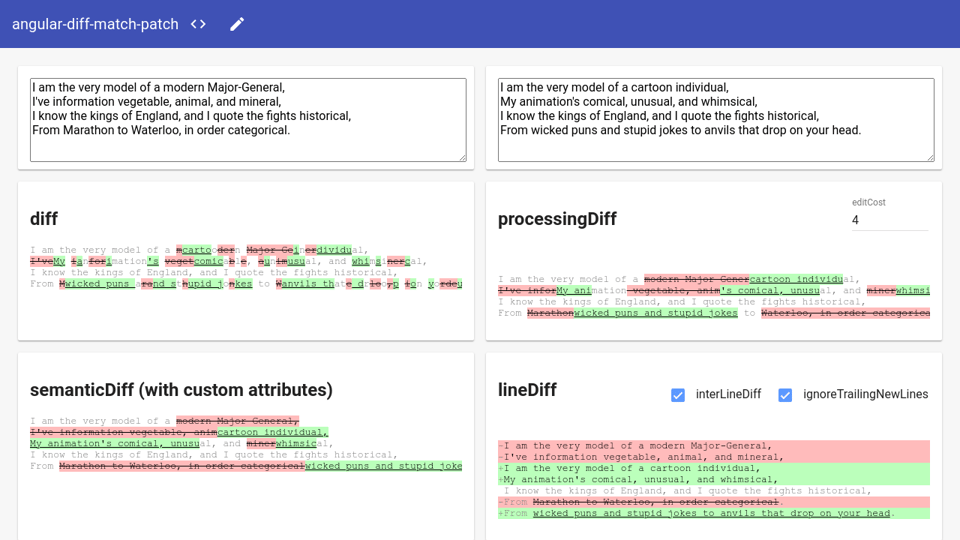Click the left text area resize handle

461,156
